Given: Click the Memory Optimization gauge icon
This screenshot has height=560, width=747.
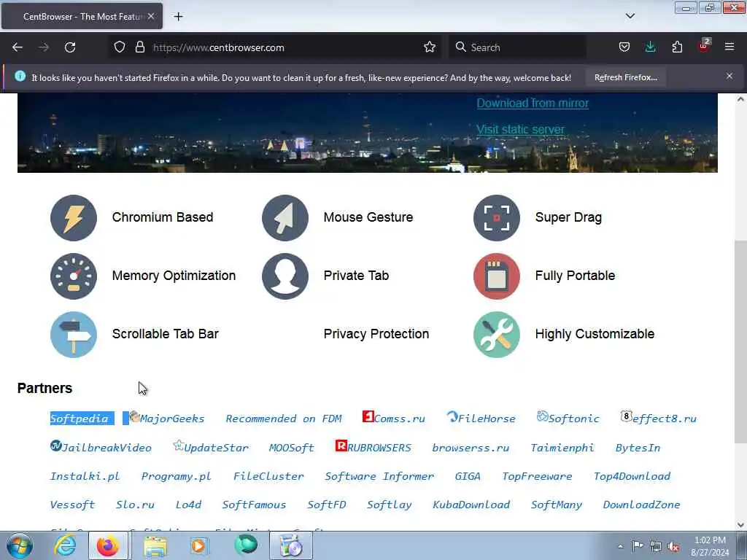Looking at the screenshot, I should pyautogui.click(x=74, y=276).
